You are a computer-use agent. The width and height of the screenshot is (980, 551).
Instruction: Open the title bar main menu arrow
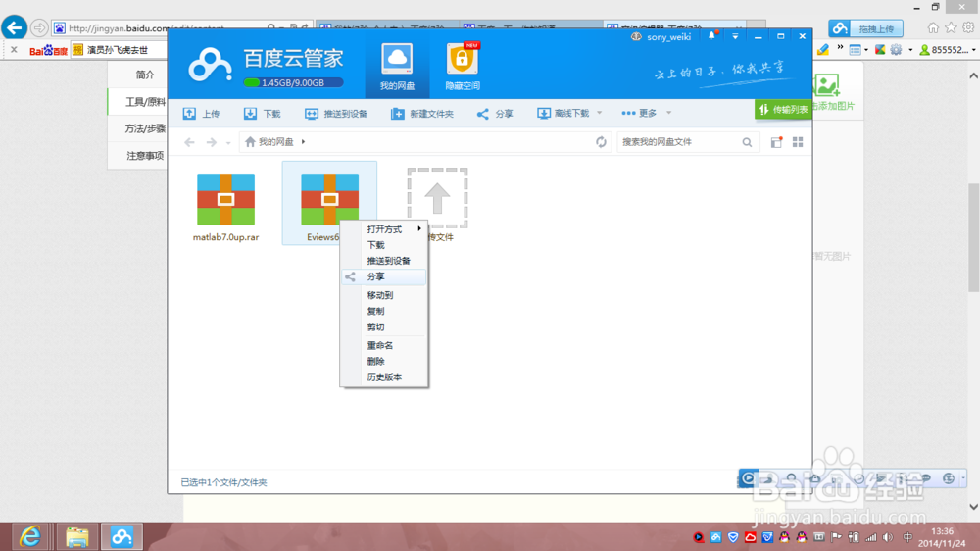(735, 36)
